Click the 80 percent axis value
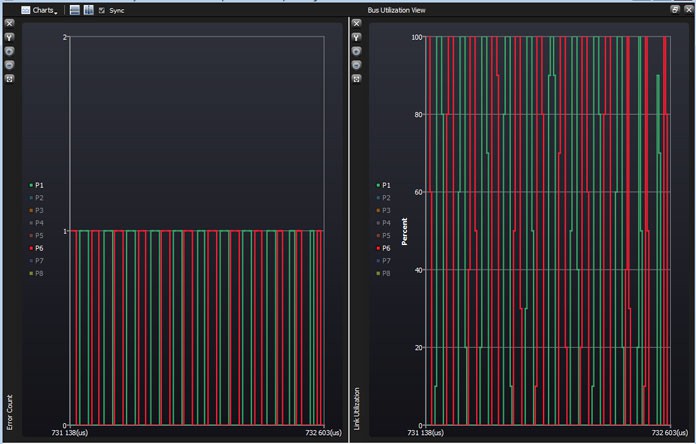Screen dimensions: 696x444 point(418,115)
